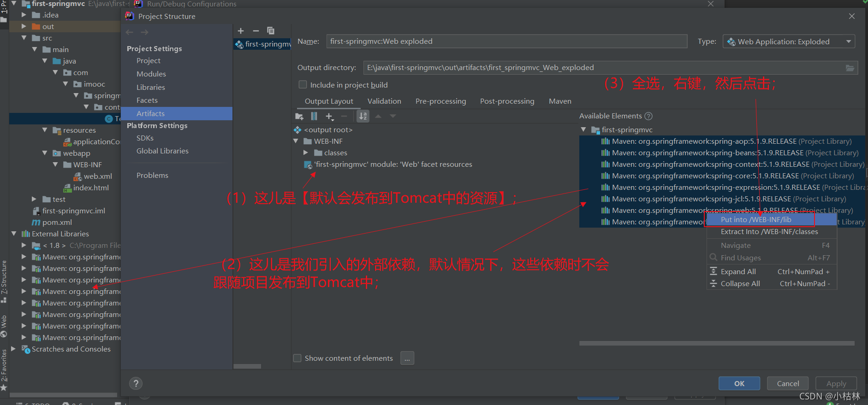
Task: Click the ellipsis button beside Show content
Action: [x=407, y=358]
